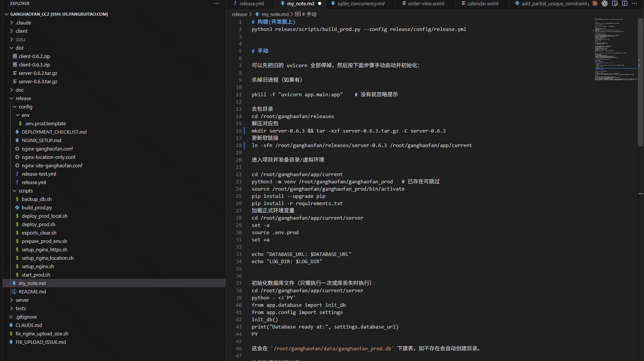
Task: Open the editor's More Actions ellipsis menu
Action: (635, 3)
